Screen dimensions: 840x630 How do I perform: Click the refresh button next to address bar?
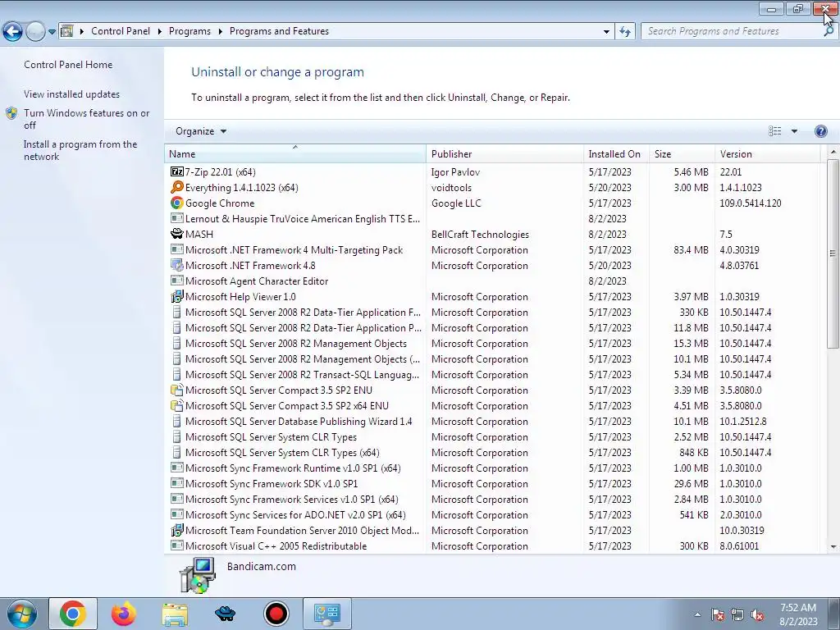tap(624, 31)
